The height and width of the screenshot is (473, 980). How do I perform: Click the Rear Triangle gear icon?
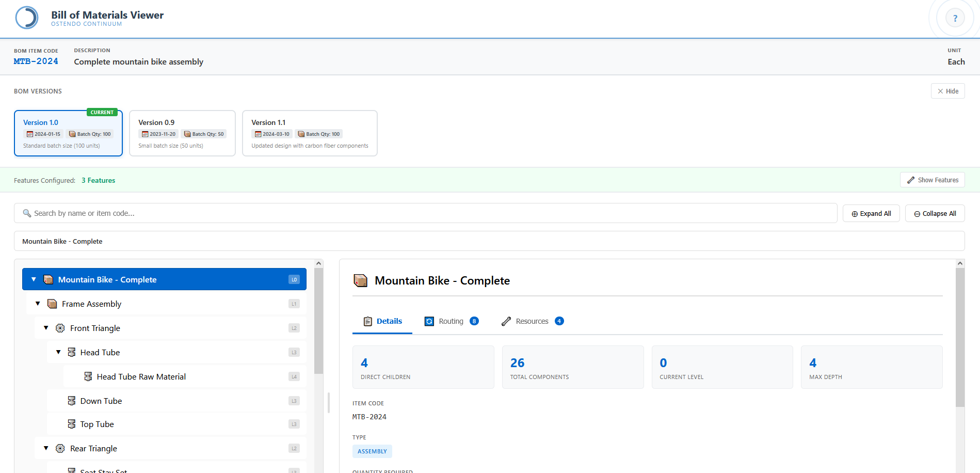(60, 449)
